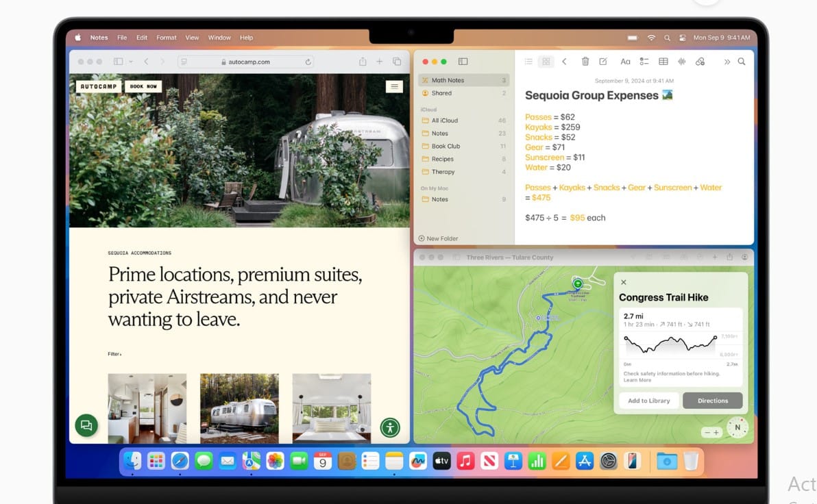The image size is (817, 504).
Task: Open a new Safari tab with plus
Action: point(379,62)
